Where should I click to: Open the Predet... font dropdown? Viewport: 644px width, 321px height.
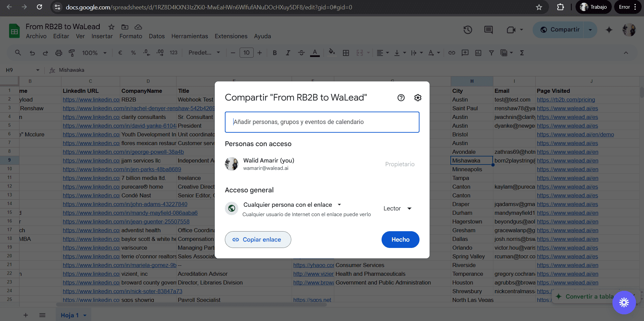(x=204, y=53)
